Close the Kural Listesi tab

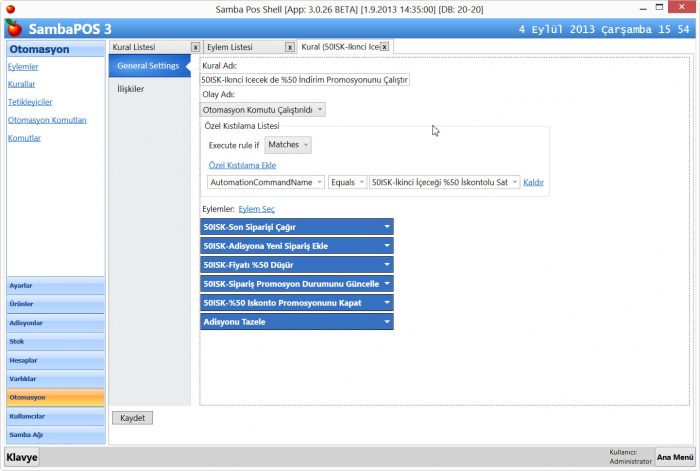click(x=195, y=47)
